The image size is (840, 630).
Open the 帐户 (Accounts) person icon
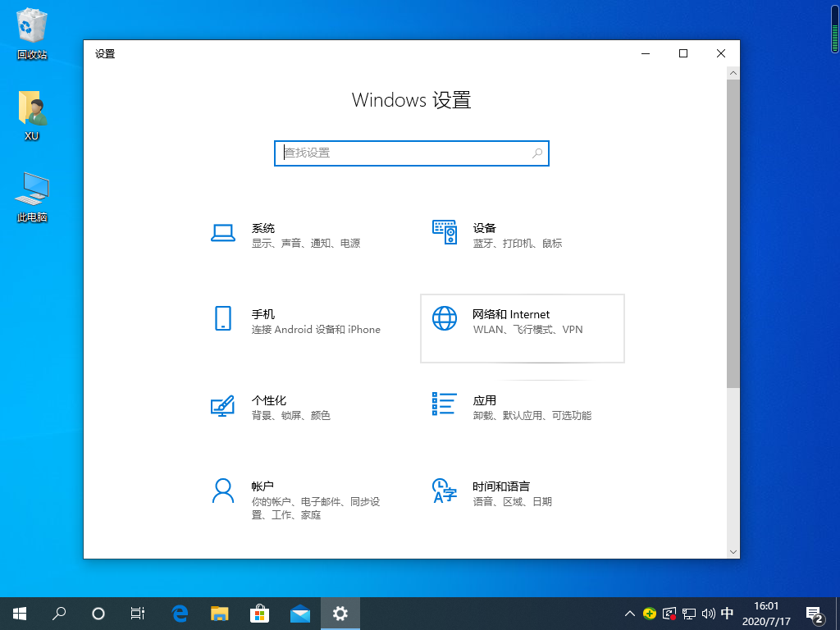[x=223, y=491]
